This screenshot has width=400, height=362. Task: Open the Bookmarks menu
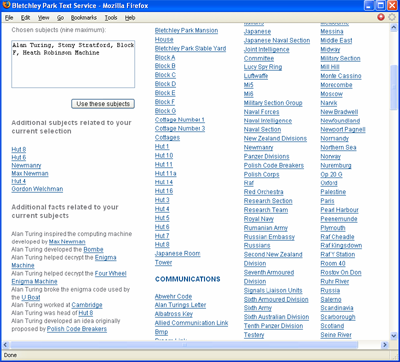84,18
